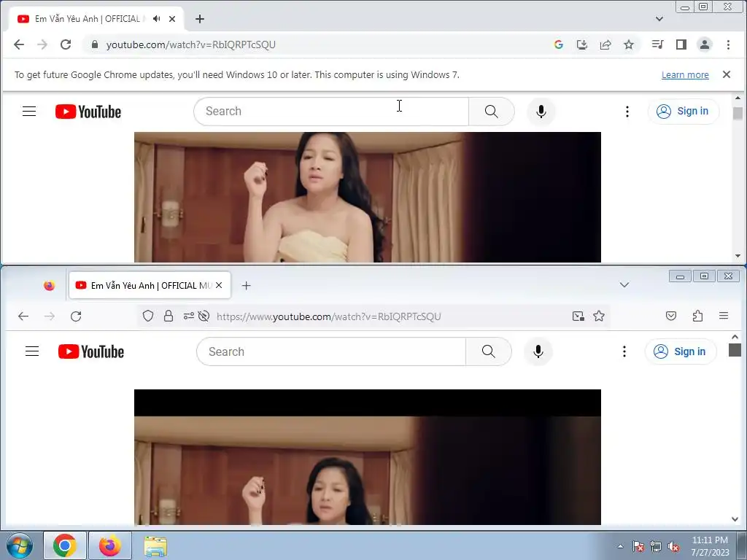Viewport: 747px width, 560px height.
Task: Click the share page icon in Chrome
Action: click(x=605, y=44)
